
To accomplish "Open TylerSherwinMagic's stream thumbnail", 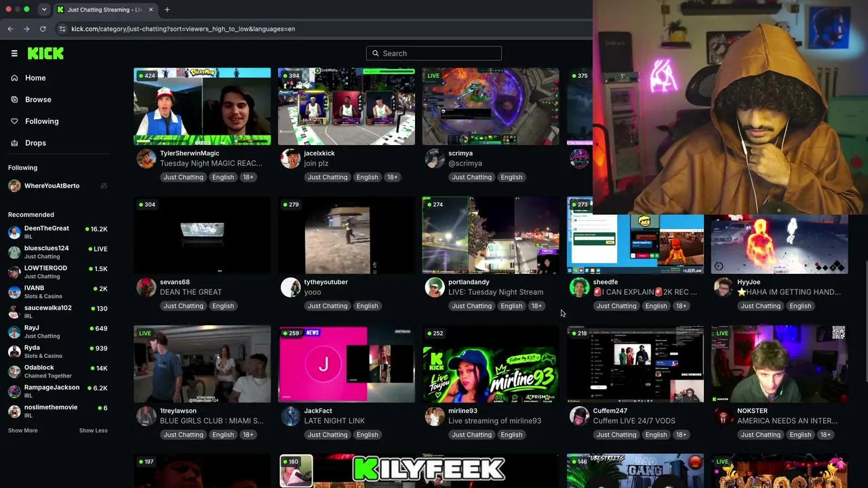I will pos(202,106).
